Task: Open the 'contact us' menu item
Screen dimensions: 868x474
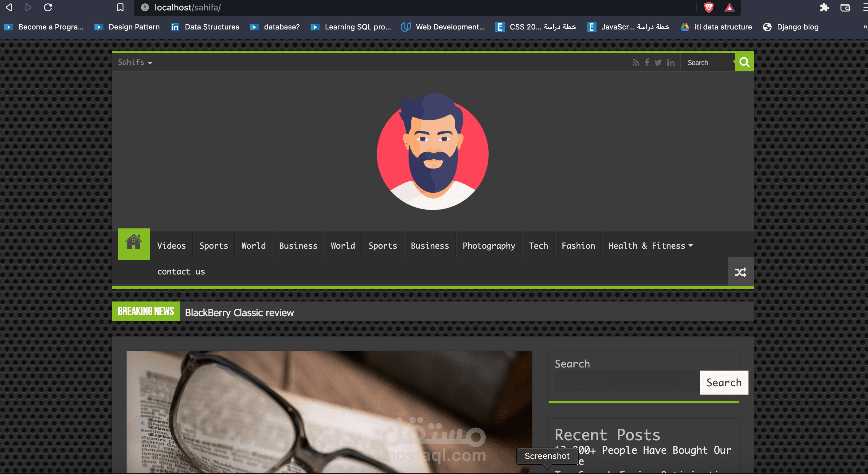Action: tap(181, 271)
